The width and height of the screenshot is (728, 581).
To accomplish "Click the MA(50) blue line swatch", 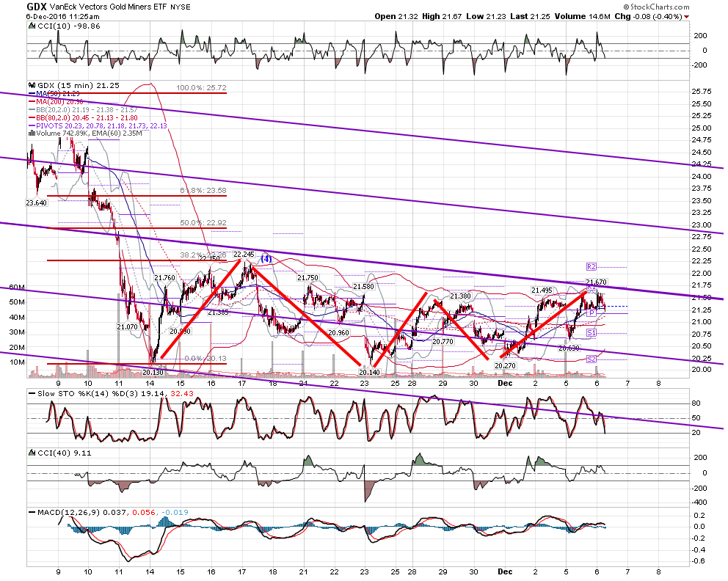I will pyautogui.click(x=32, y=94).
